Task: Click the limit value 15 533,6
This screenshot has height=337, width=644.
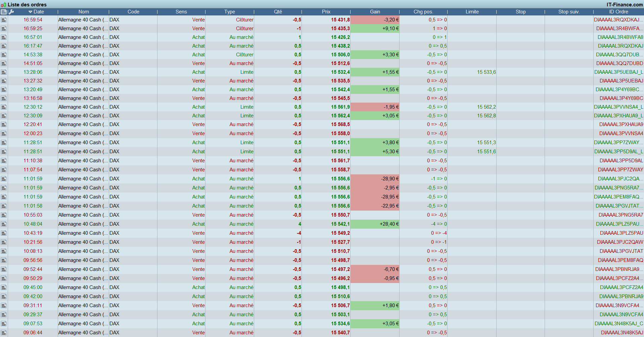Action: point(487,72)
